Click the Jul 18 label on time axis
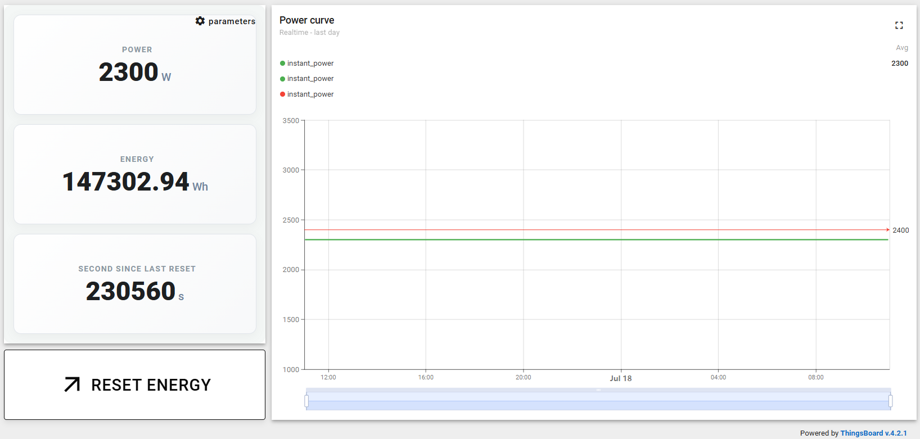This screenshot has width=920, height=439. [x=621, y=379]
